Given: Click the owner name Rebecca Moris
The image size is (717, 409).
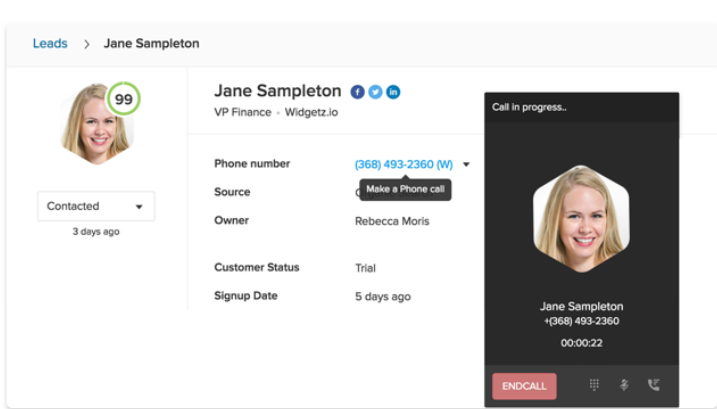Looking at the screenshot, I should click(392, 221).
